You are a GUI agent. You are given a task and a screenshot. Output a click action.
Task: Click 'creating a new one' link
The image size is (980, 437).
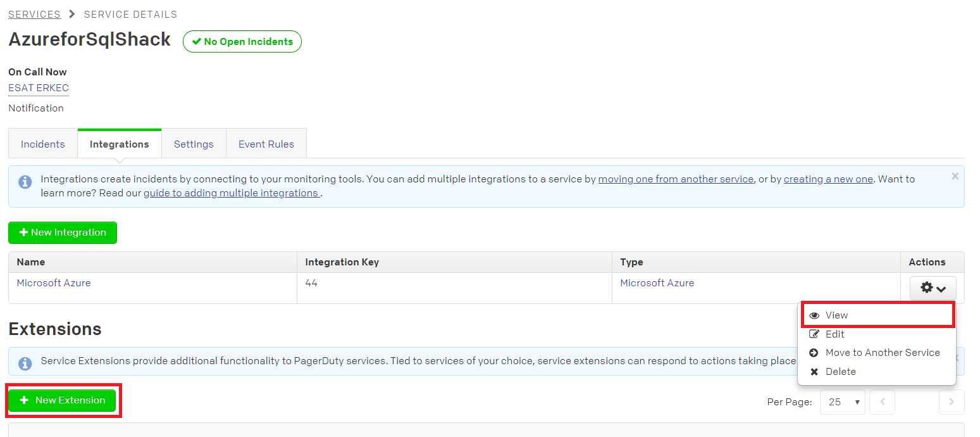click(x=828, y=179)
